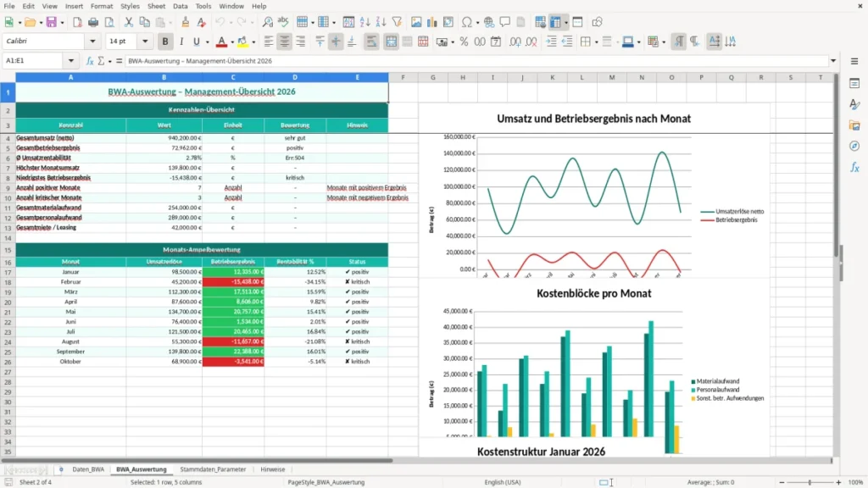Click the Increase Indent icon

click(x=551, y=42)
